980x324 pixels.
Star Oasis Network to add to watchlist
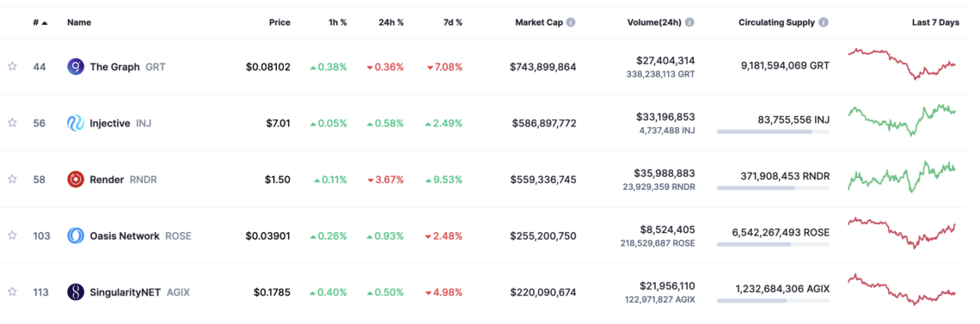point(12,235)
